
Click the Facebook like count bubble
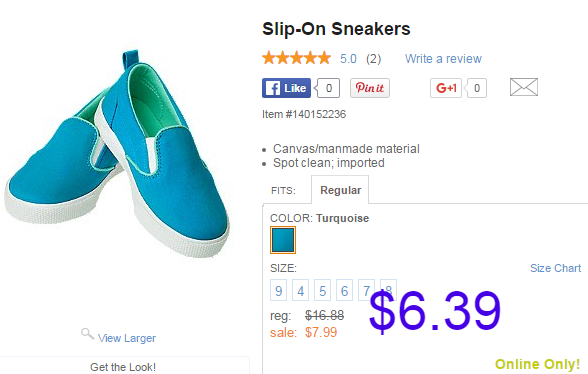click(x=327, y=88)
